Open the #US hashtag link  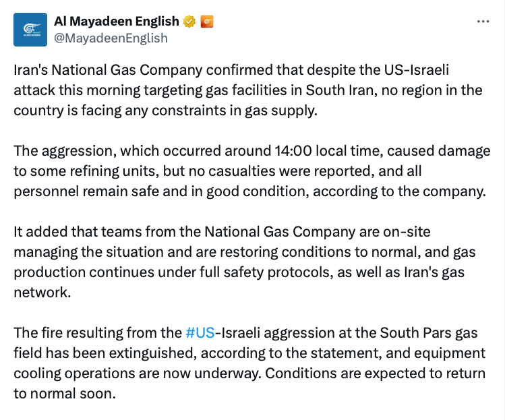click(x=199, y=332)
